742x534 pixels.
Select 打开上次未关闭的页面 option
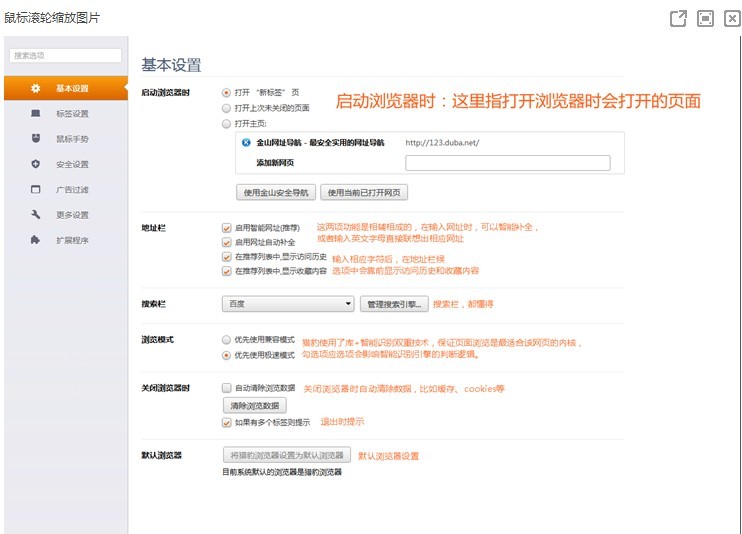(x=226, y=108)
